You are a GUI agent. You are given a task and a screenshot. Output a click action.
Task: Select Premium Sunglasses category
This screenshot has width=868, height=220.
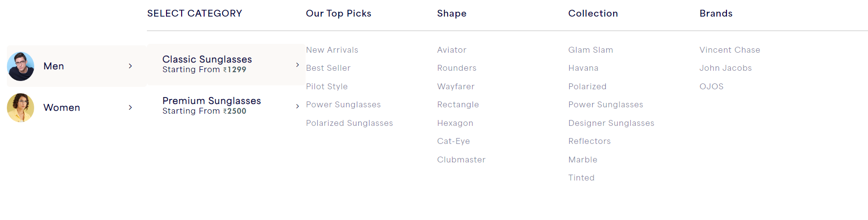(x=226, y=106)
